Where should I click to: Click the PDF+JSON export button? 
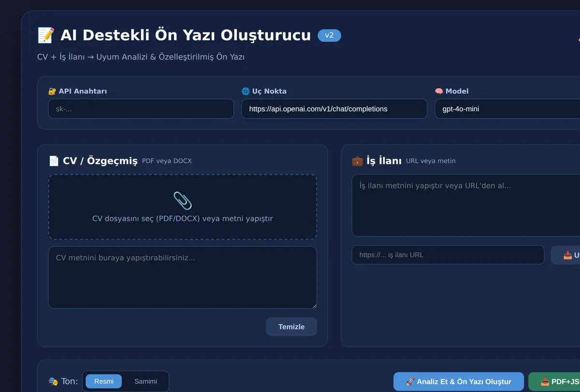554,382
